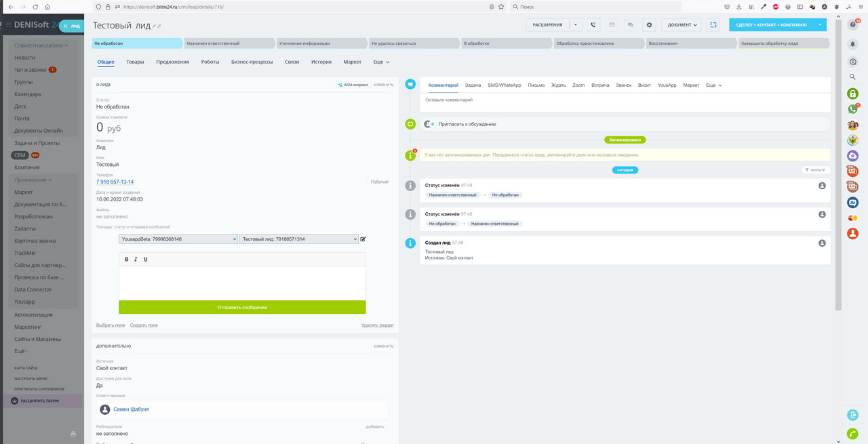Toggle bold formatting in message editor
Image resolution: width=868 pixels, height=444 pixels.
pyautogui.click(x=126, y=260)
